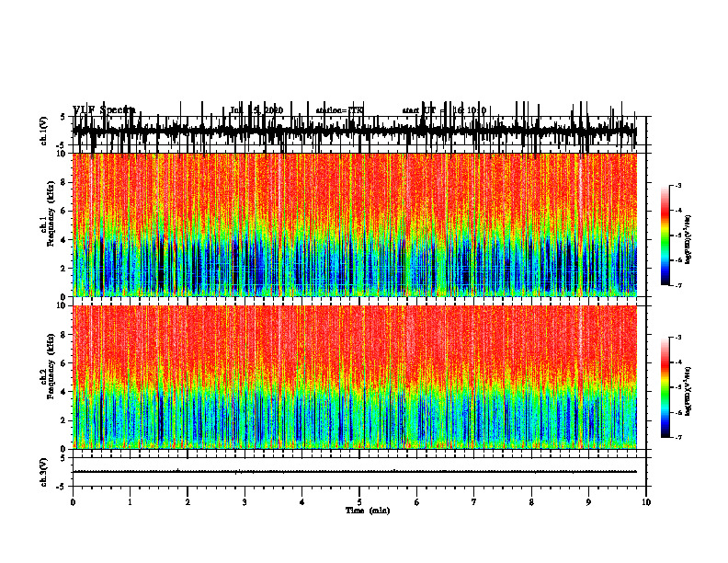Click the '10' time axis tick label

[x=646, y=502]
